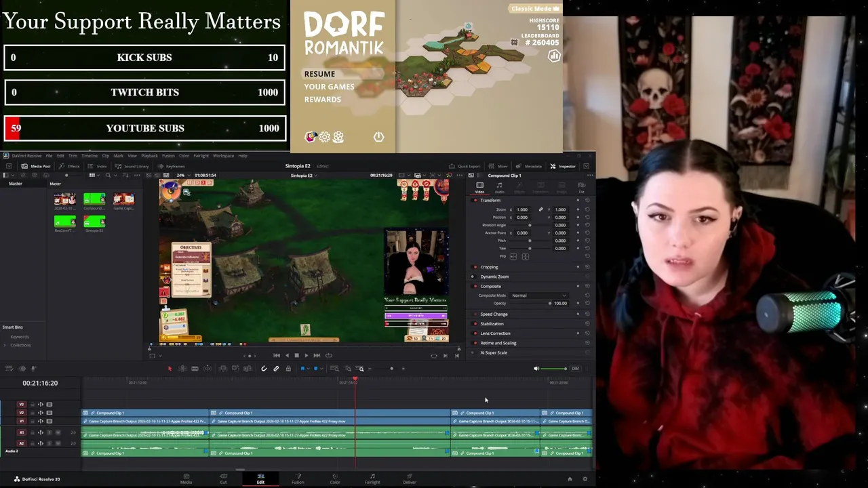Click the Stop button under the viewer
Viewport: 868px width, 488px height.
click(x=296, y=355)
